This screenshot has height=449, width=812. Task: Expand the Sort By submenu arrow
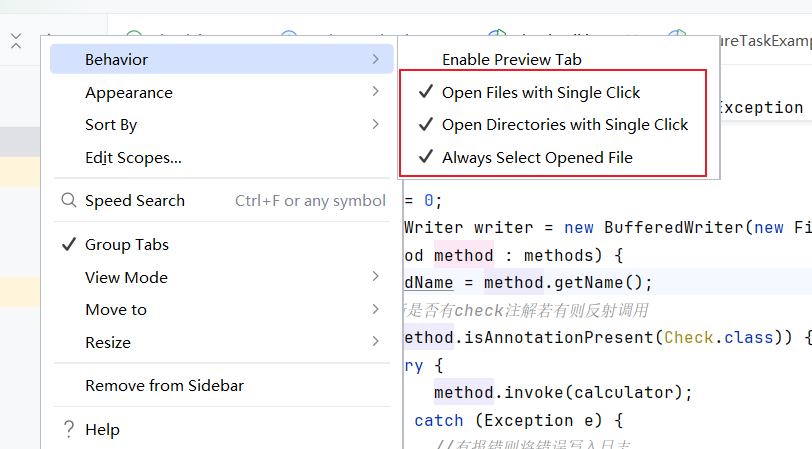(x=375, y=125)
